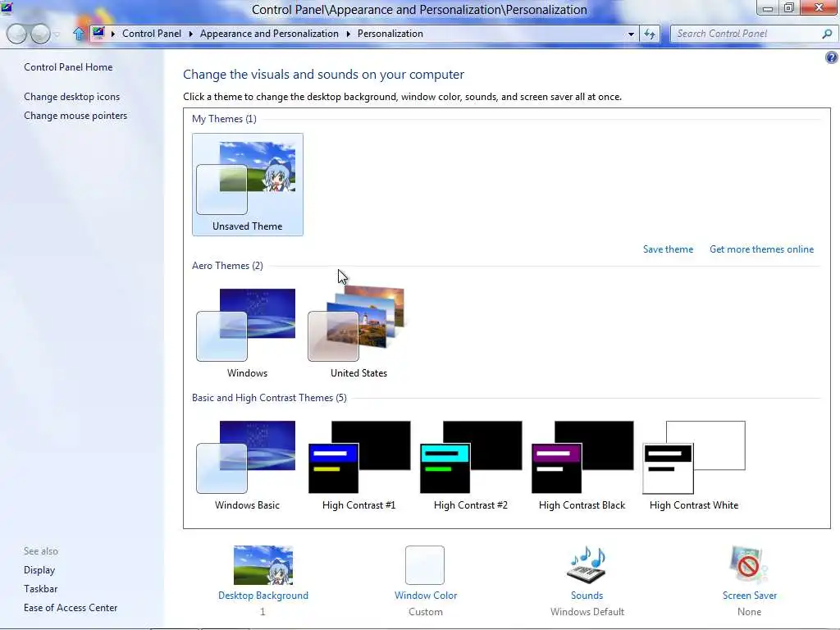The width and height of the screenshot is (840, 630).
Task: Select Personalization breadcrumb
Action: tap(390, 33)
